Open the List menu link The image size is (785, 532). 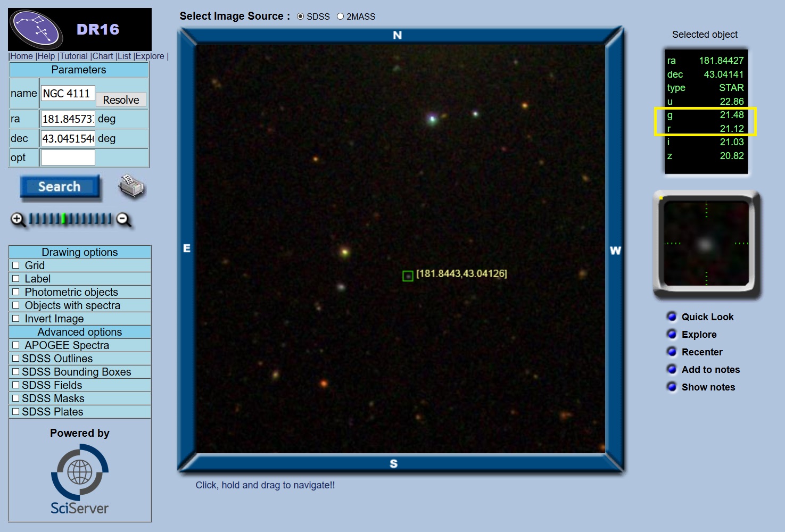(x=125, y=56)
